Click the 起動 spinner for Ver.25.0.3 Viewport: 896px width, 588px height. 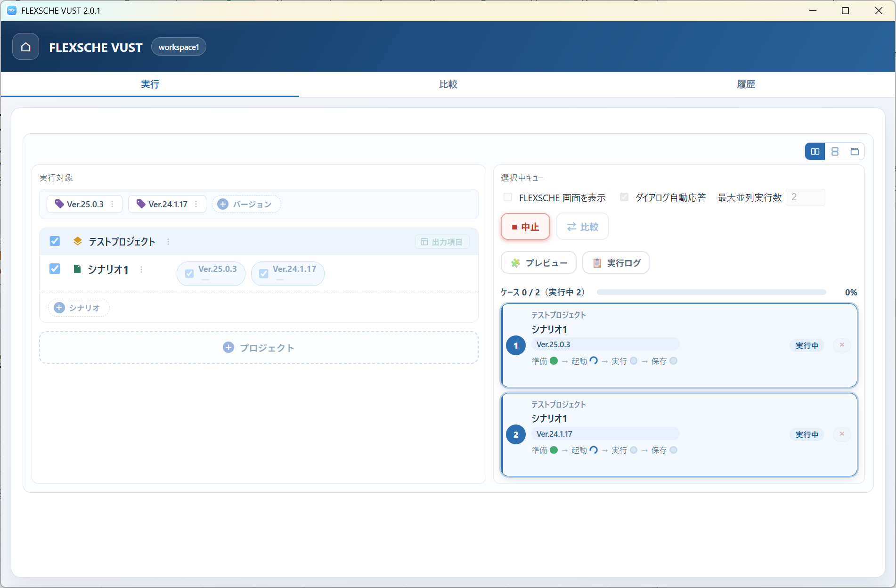(594, 361)
